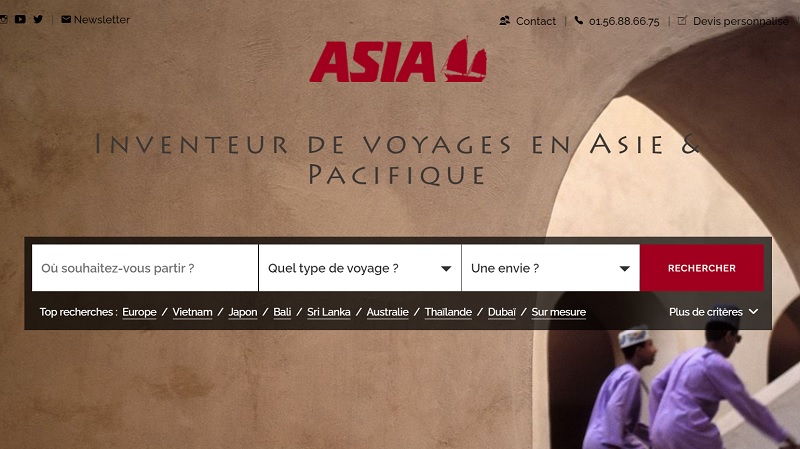Screen dimensions: 800x449
Task: Click the Devis personnalisé edit icon
Action: pyautogui.click(x=682, y=20)
